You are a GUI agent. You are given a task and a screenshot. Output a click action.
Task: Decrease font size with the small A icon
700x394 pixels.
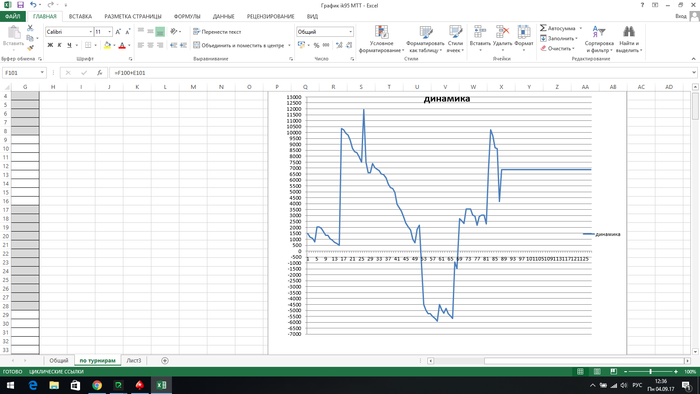click(x=128, y=32)
